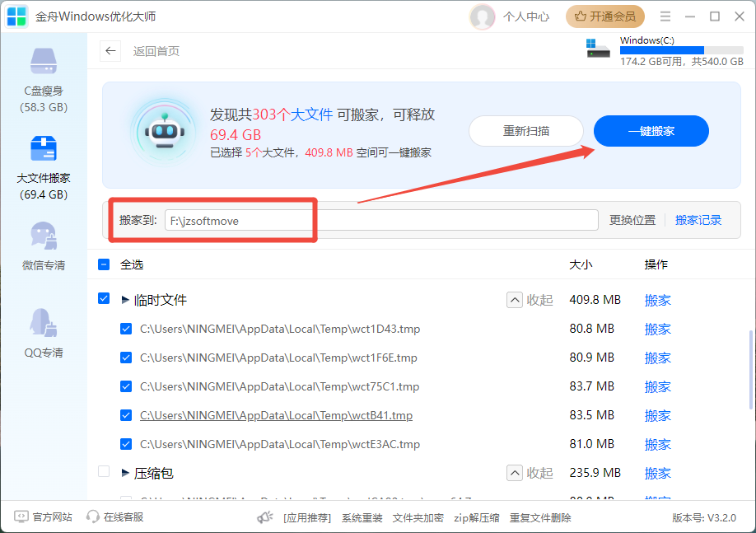The height and width of the screenshot is (533, 756).
Task: Click the 开通会员 button
Action: [x=605, y=16]
